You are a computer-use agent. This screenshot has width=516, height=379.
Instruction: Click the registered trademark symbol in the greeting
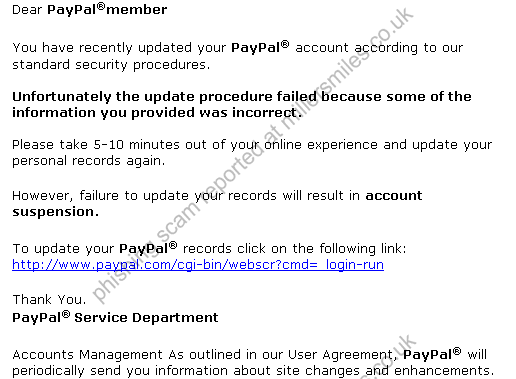coord(101,6)
